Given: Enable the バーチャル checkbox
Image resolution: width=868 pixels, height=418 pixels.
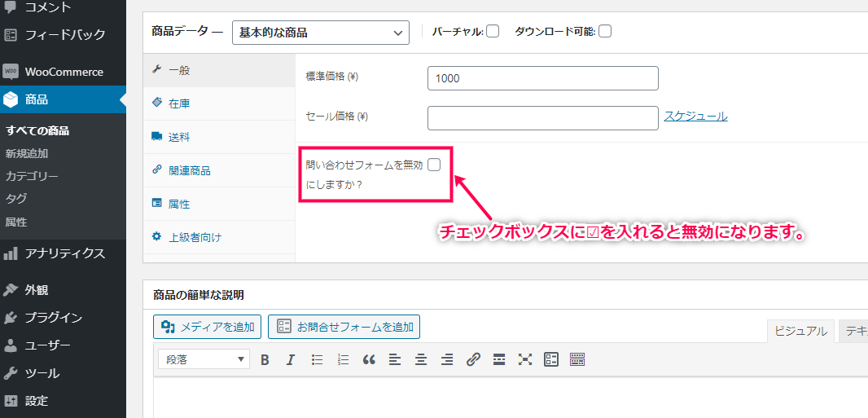Looking at the screenshot, I should click(493, 32).
